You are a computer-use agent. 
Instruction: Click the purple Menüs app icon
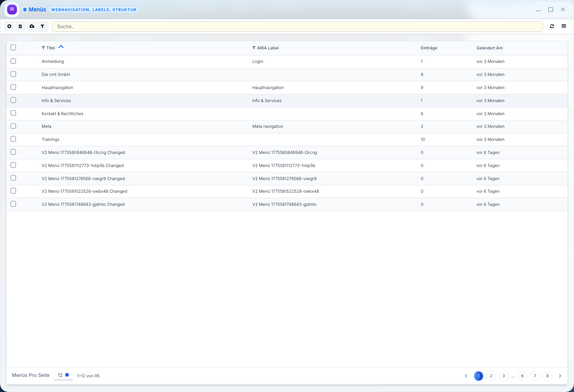12,9
